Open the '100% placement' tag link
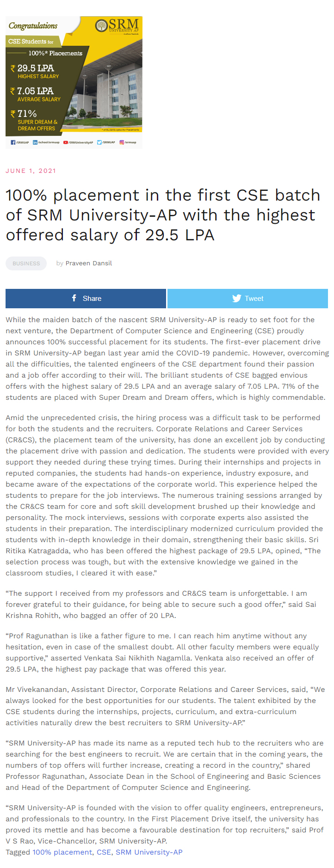Viewport: 334px width, 868px height. [62, 852]
